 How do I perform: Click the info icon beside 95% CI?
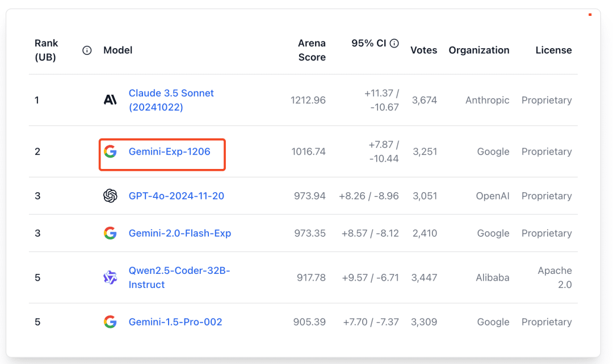394,43
